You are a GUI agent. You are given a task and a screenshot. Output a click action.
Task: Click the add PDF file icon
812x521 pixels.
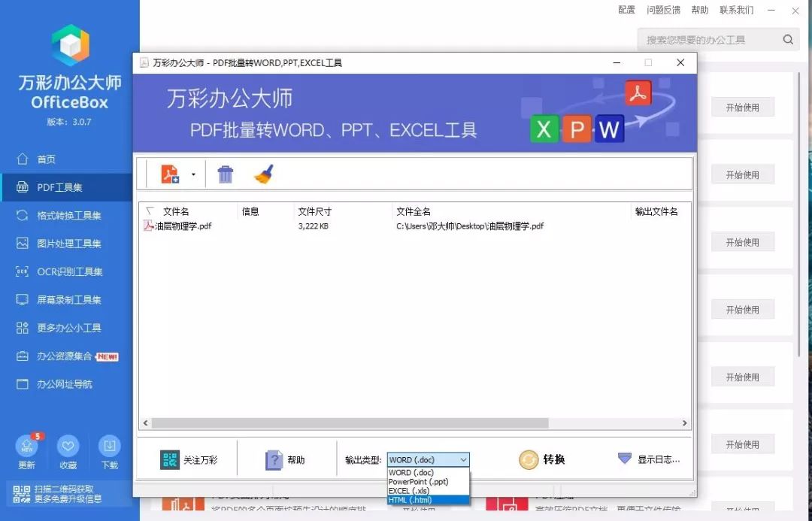point(171,174)
